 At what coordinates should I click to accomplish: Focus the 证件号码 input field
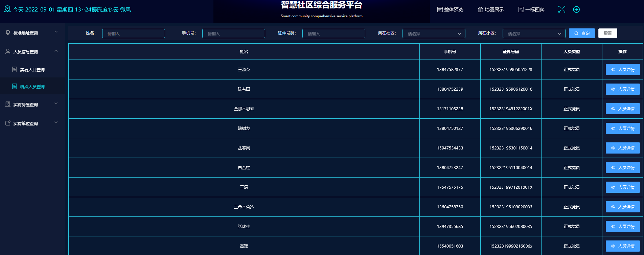pyautogui.click(x=333, y=33)
